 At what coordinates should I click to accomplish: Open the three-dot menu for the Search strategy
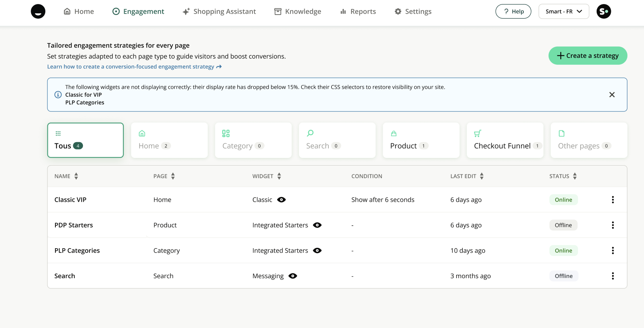612,276
